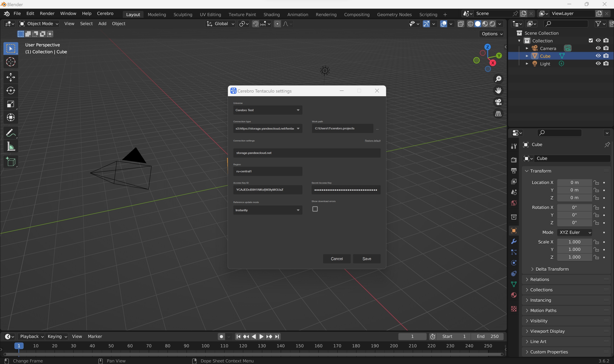Select the Move tool
Viewport: 614px width, 364px height.
pos(11,77)
